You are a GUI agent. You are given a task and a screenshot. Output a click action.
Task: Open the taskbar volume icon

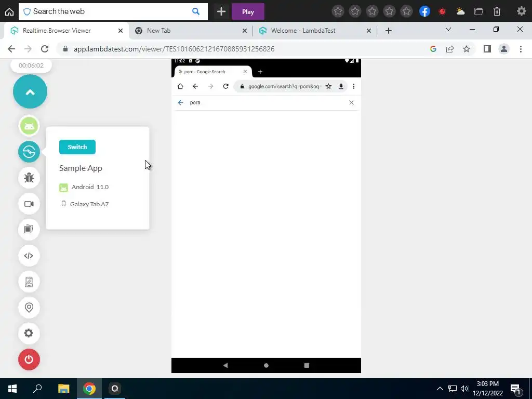(464, 389)
